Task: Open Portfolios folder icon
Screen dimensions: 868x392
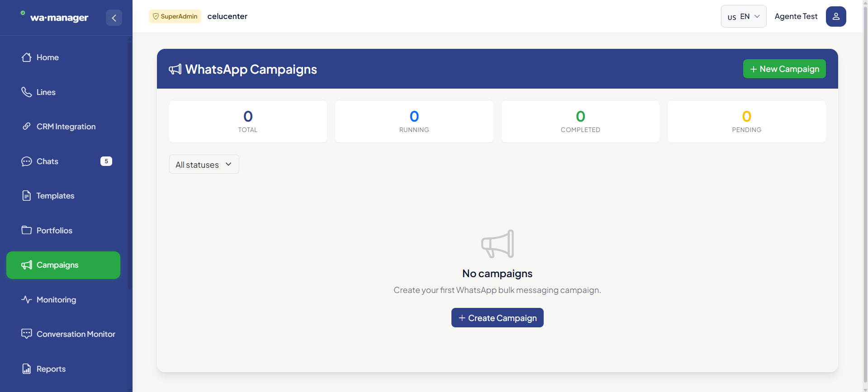Action: point(27,231)
